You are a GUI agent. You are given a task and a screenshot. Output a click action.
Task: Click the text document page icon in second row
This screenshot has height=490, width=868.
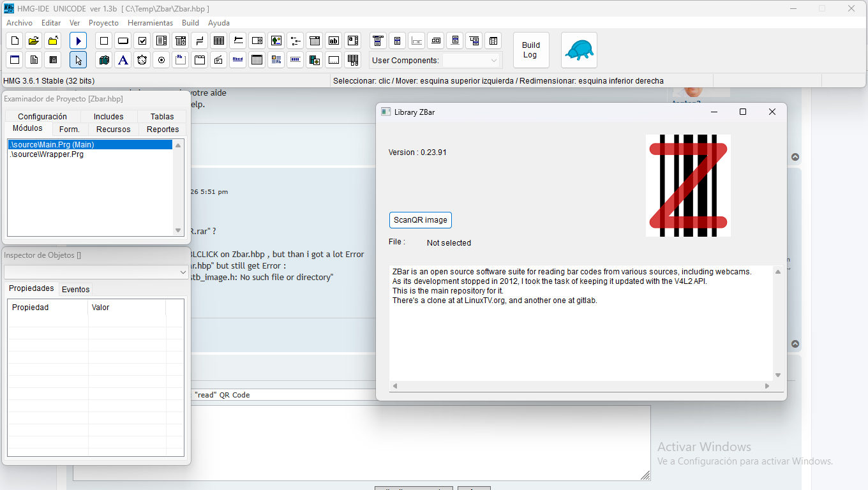click(34, 60)
